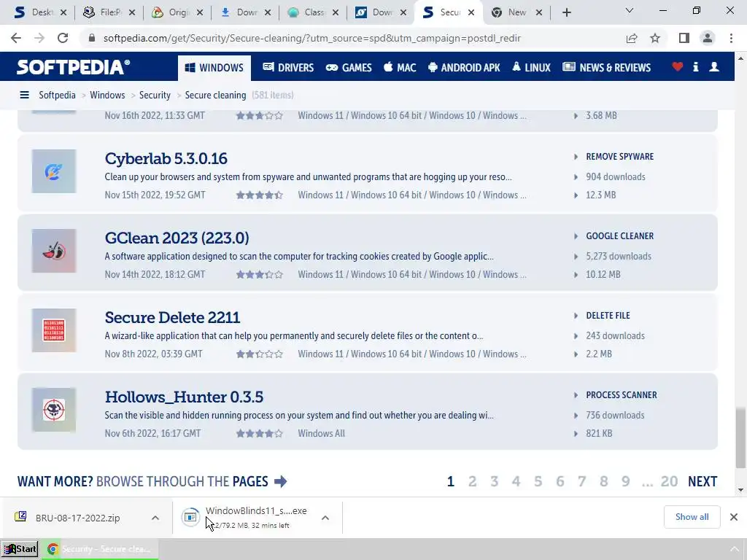Go to page 9 of results
The image size is (747, 560).
pos(625,482)
